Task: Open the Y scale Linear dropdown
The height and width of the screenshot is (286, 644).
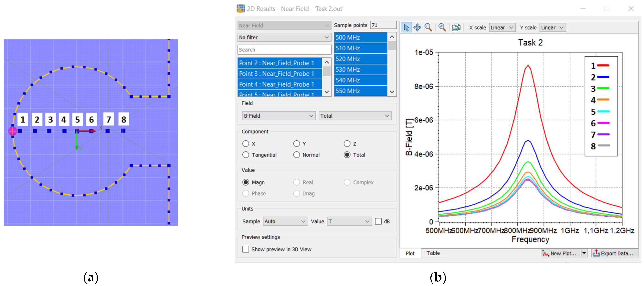Action: 553,27
